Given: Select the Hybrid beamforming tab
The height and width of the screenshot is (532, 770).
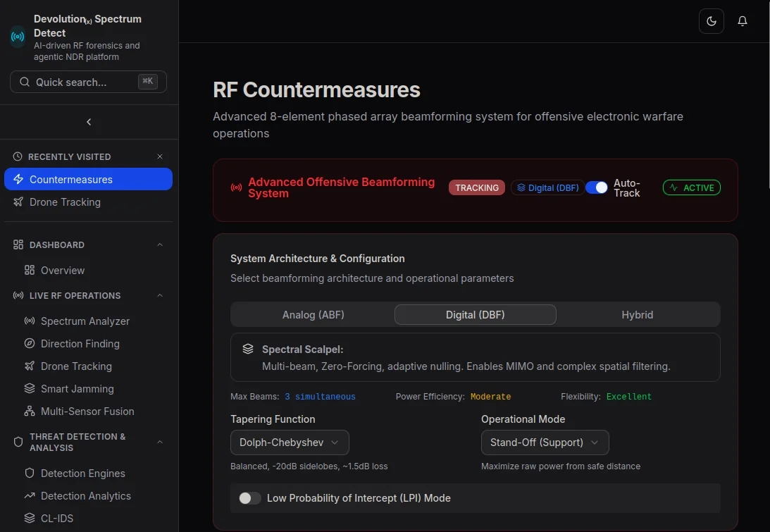Looking at the screenshot, I should tap(637, 314).
